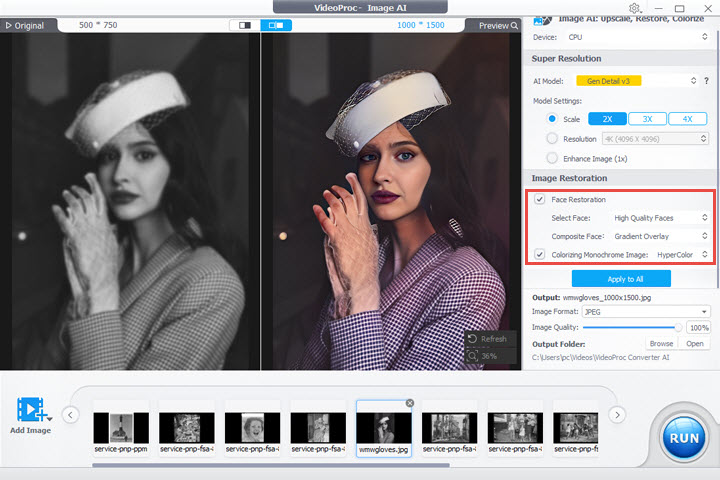
Task: Remove wmwgloves.jpg using its X icon
Action: [x=409, y=403]
